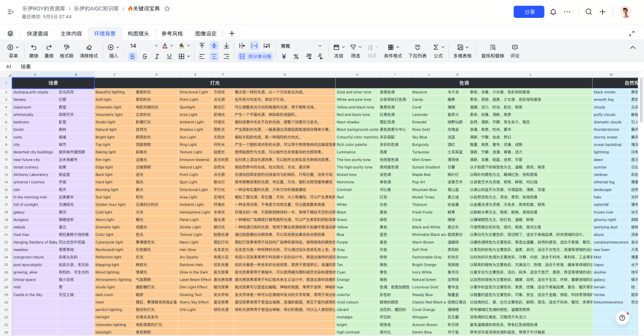
Task: Align text right
Action: tap(227, 57)
